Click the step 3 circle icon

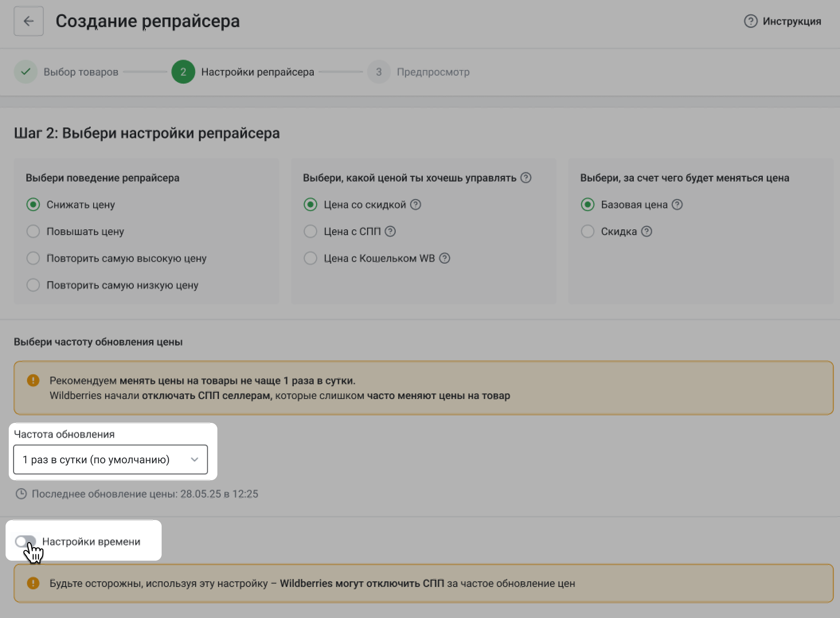(x=379, y=72)
